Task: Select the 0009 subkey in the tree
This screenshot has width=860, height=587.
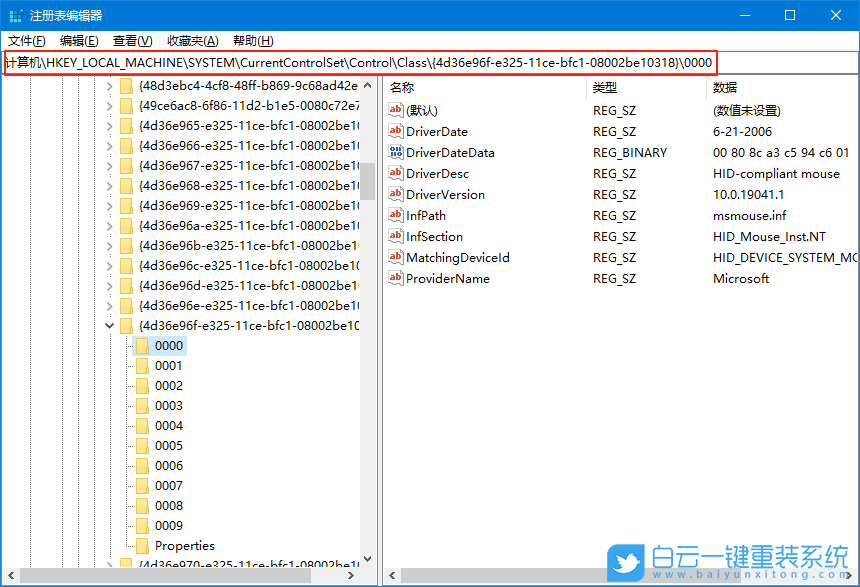Action: coord(168,525)
